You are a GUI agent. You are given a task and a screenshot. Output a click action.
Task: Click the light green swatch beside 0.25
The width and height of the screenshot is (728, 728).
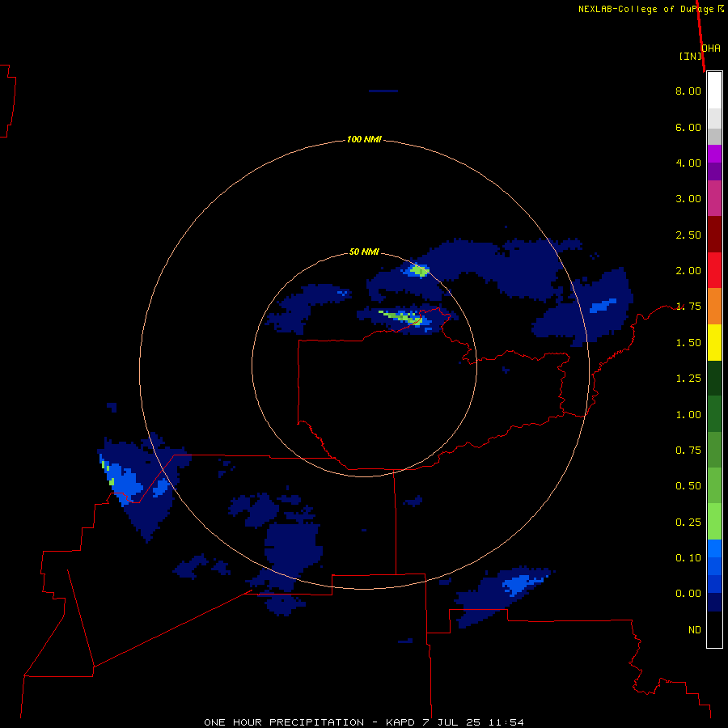point(714,522)
